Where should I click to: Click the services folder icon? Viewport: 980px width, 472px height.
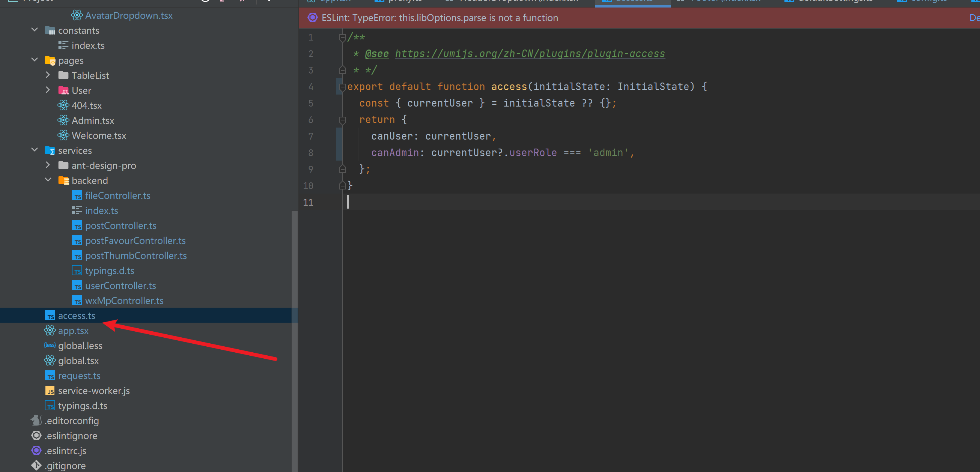pos(50,150)
